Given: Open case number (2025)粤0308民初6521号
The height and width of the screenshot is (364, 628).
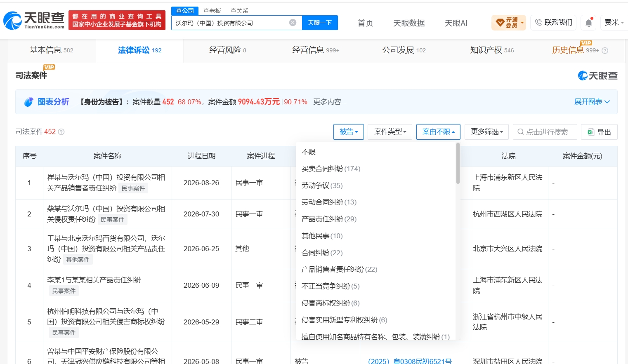Looking at the screenshot, I should (410, 361).
